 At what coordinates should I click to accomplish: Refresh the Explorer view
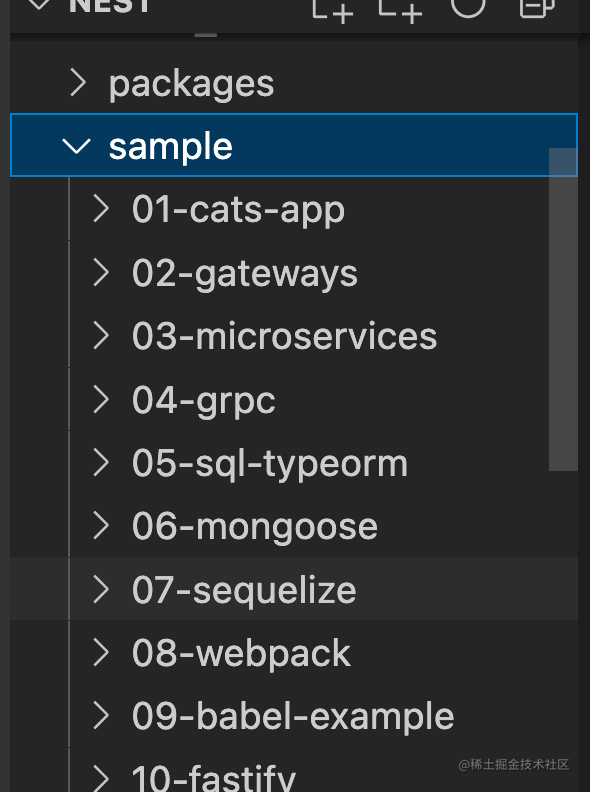click(x=468, y=7)
